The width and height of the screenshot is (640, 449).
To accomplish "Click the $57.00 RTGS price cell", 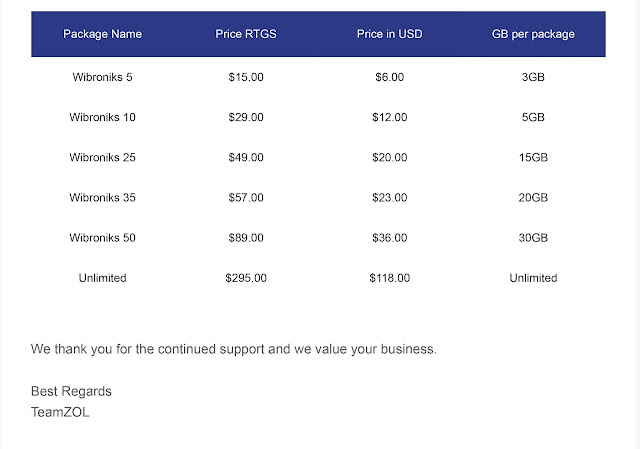I will [x=246, y=198].
